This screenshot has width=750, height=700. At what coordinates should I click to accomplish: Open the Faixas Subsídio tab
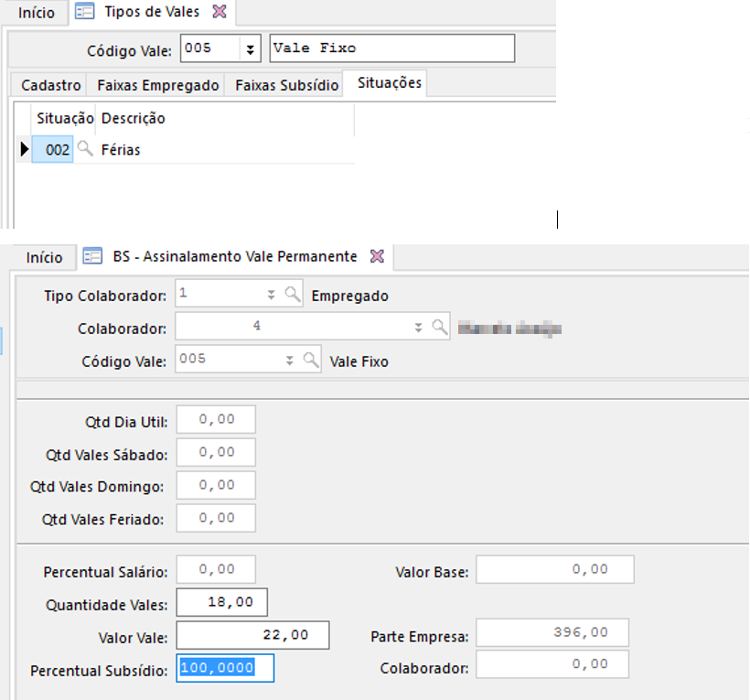(286, 85)
